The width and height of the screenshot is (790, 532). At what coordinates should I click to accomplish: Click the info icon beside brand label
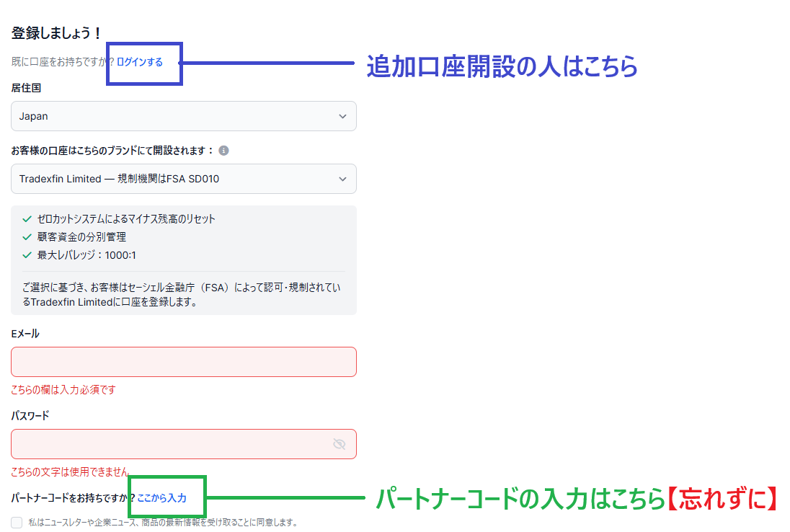223,151
